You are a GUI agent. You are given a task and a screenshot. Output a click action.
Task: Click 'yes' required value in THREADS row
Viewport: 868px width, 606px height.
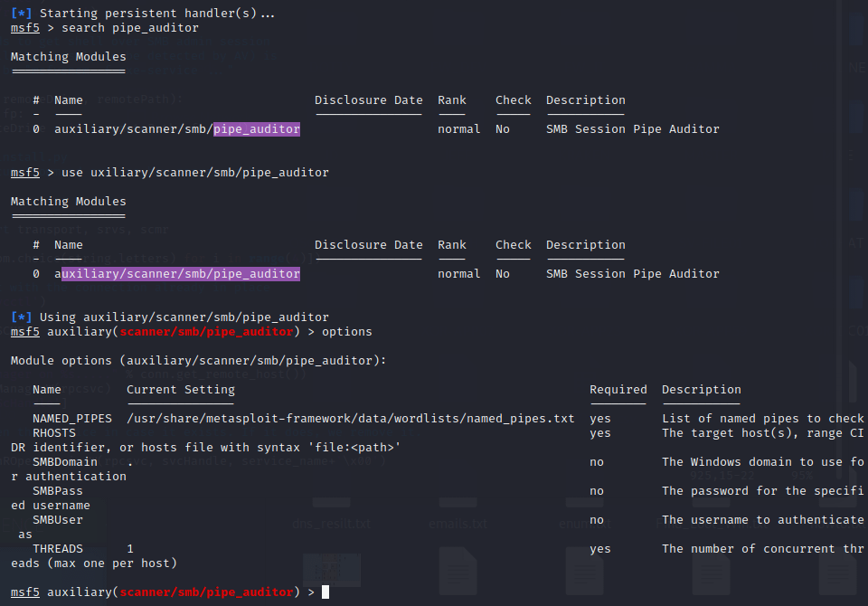(x=600, y=548)
